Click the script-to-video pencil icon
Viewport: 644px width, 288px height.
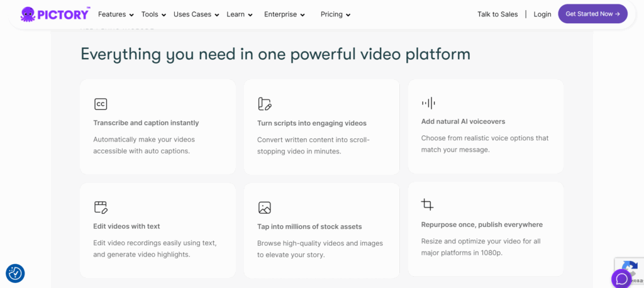pos(265,104)
